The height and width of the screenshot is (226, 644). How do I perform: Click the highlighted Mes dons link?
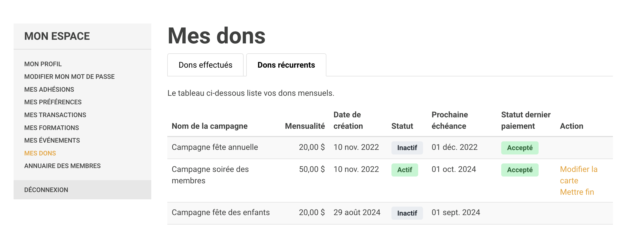click(x=40, y=153)
